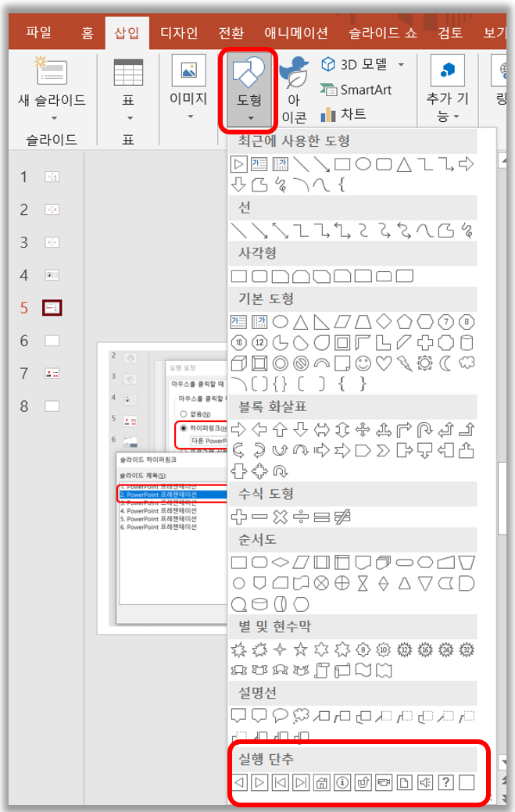Screen dimensions: 515x812
Task: Switch to the 슬라이드 쇼 tab
Action: click(383, 33)
